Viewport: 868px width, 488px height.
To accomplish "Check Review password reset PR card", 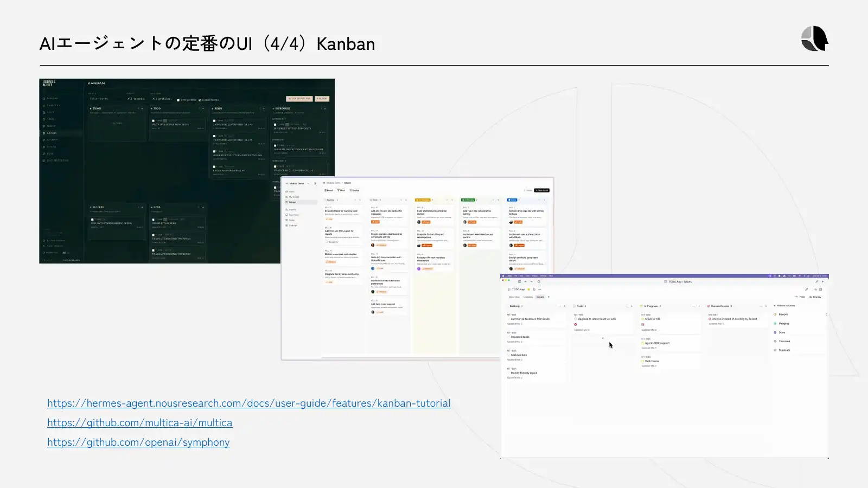I will (214, 166).
